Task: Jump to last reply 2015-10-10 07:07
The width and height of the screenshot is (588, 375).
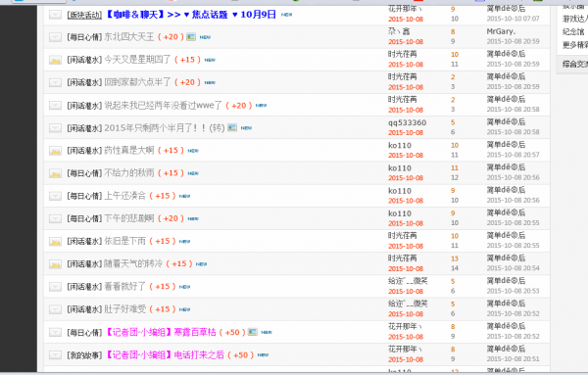Action: tap(513, 19)
